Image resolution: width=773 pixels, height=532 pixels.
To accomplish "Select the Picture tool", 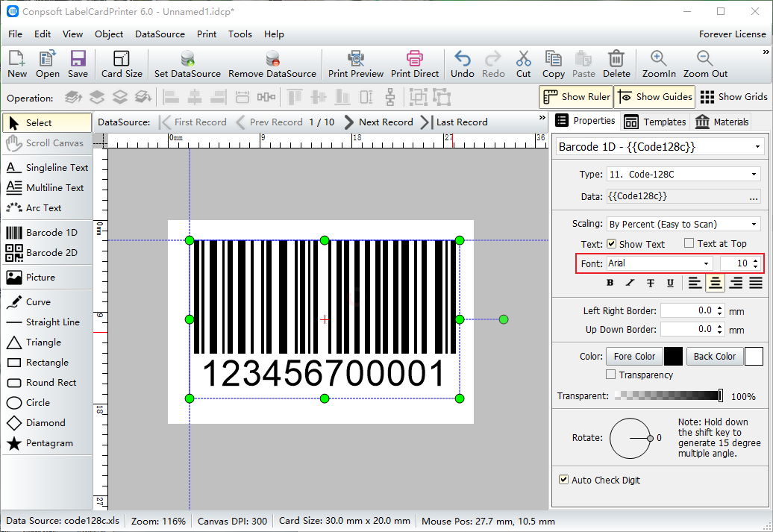I will pos(47,278).
